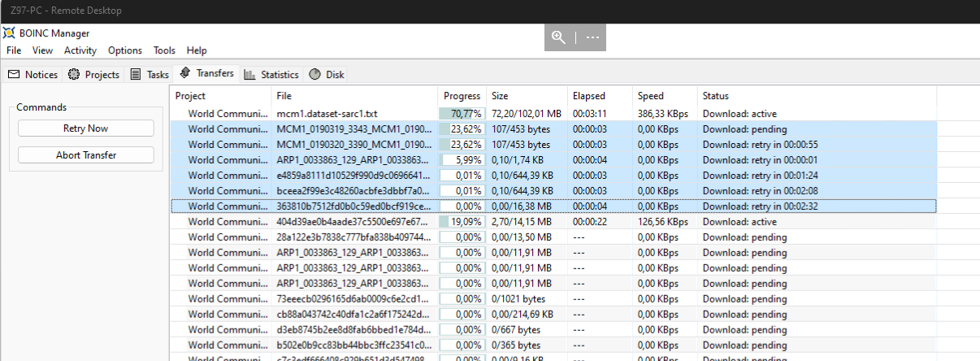Select the 28a122e3b7838c777bfa file row

pos(553,237)
